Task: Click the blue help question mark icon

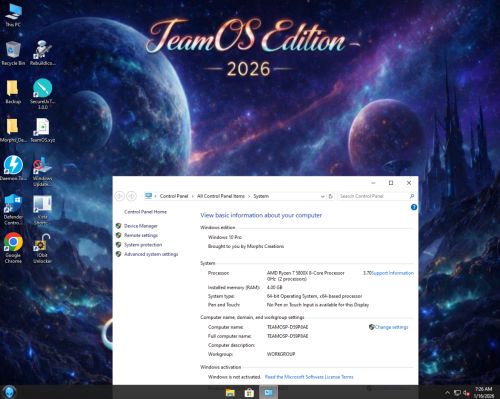Action: (414, 207)
